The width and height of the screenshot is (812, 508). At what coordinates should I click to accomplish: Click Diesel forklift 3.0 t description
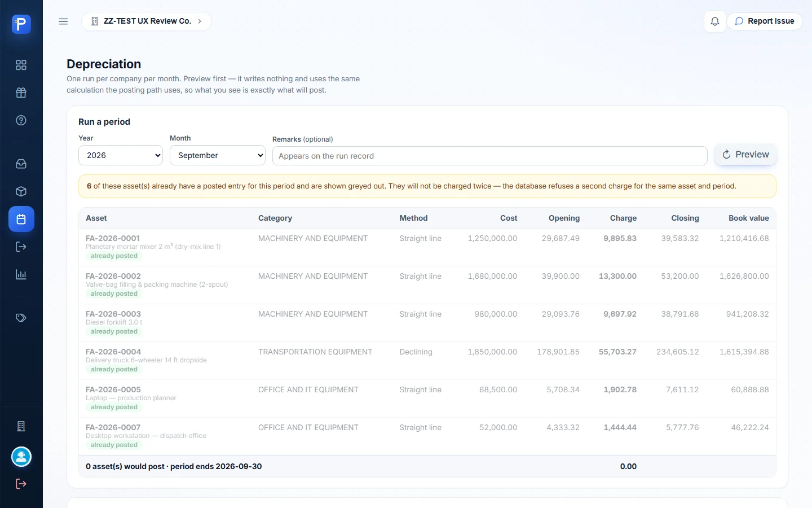(114, 322)
